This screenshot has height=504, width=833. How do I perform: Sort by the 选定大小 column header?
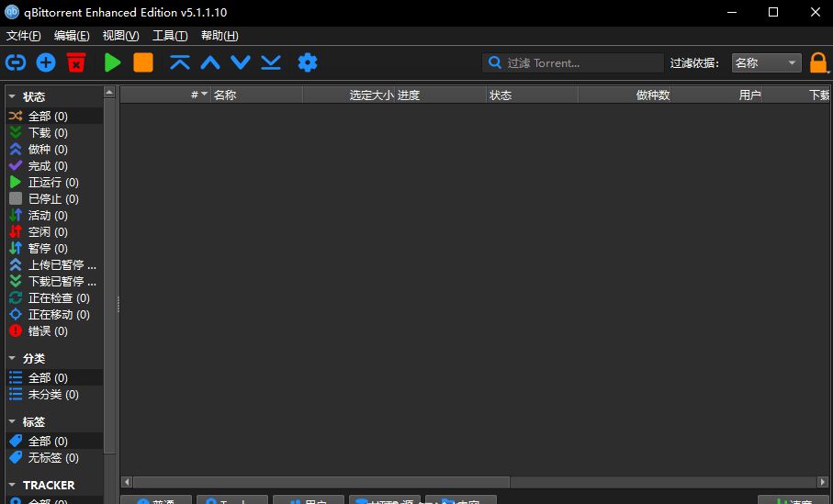click(349, 95)
